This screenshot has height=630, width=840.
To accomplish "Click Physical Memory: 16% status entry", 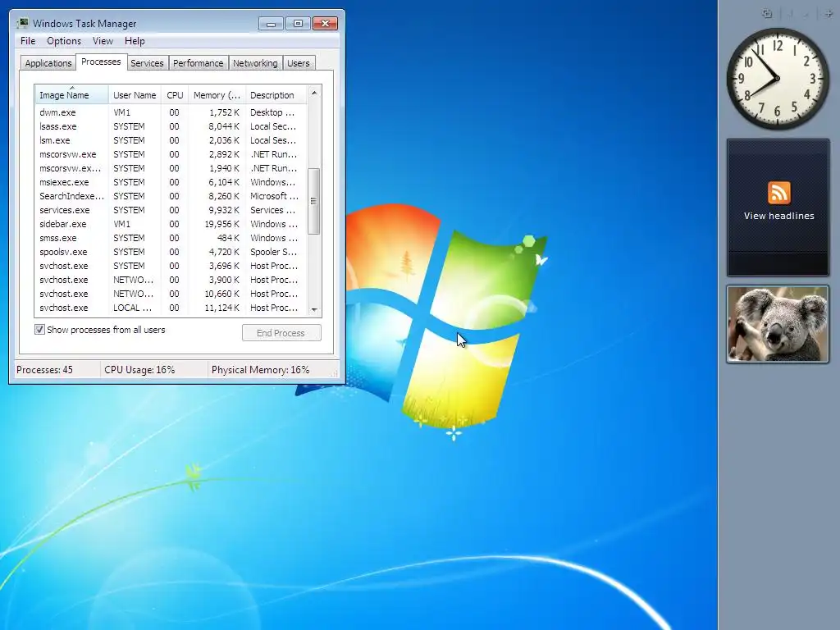I will click(x=260, y=370).
